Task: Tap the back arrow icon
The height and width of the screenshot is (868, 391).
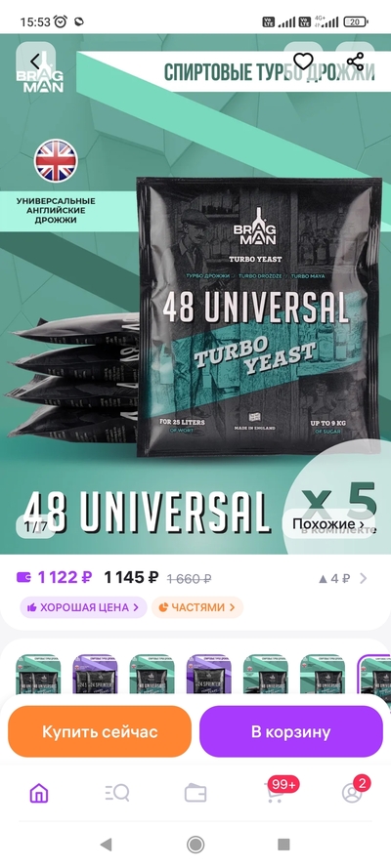Action: point(35,61)
